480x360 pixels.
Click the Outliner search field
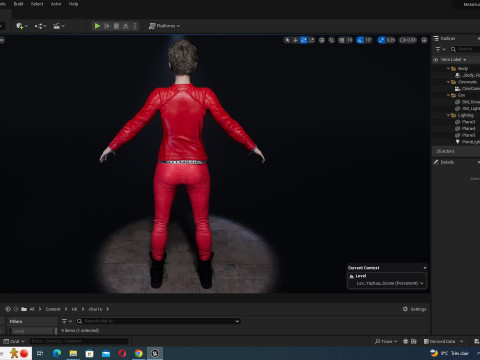click(x=466, y=49)
